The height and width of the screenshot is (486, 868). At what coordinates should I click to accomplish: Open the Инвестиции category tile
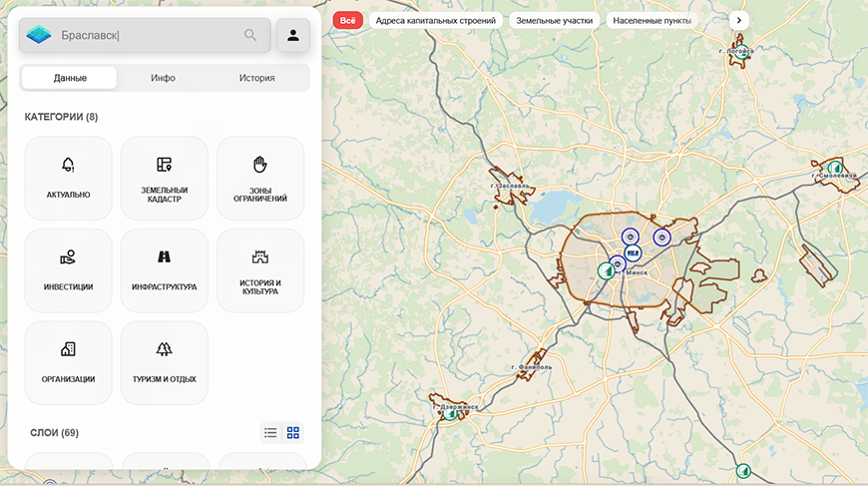point(68,270)
